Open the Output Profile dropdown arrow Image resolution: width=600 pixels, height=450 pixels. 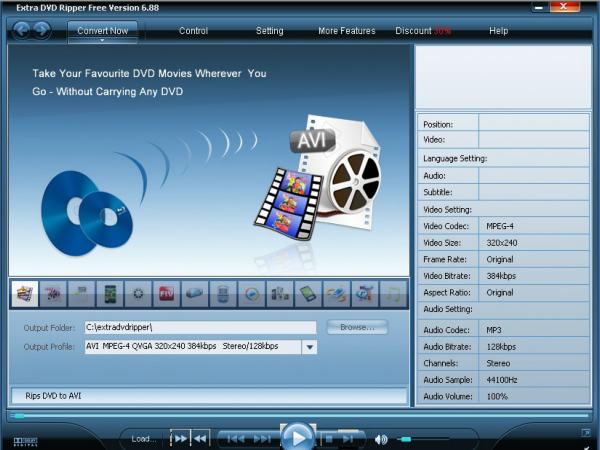pos(309,347)
